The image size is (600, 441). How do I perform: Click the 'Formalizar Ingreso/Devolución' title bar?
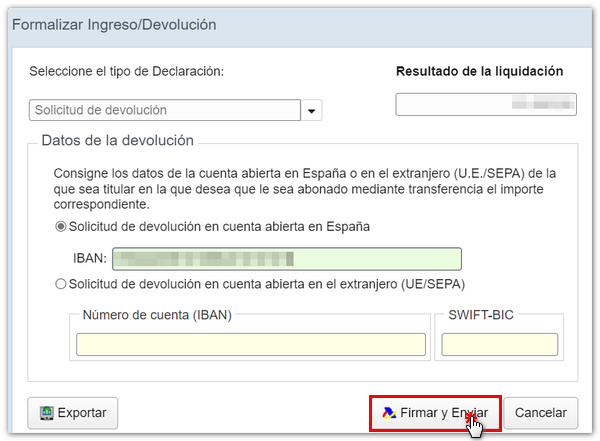113,24
